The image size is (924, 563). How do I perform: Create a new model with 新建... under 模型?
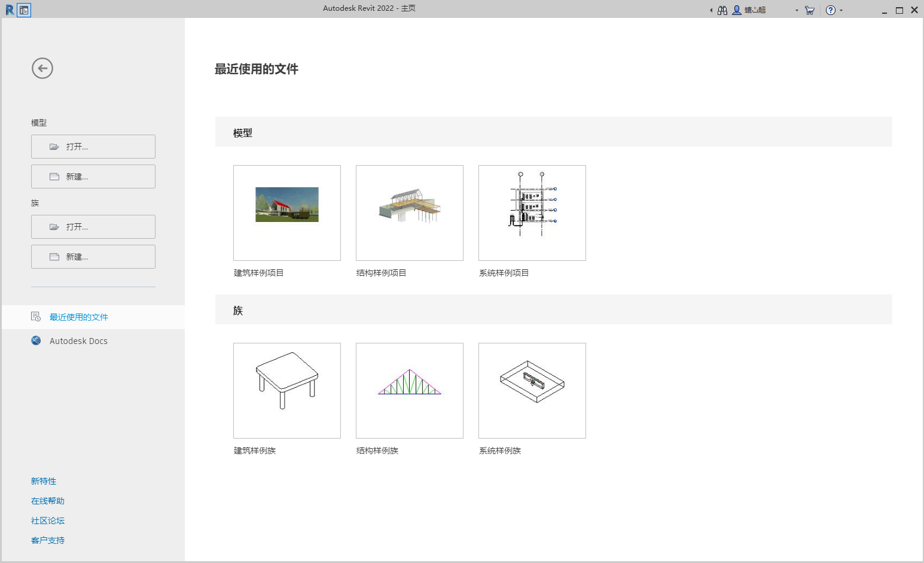coord(93,176)
